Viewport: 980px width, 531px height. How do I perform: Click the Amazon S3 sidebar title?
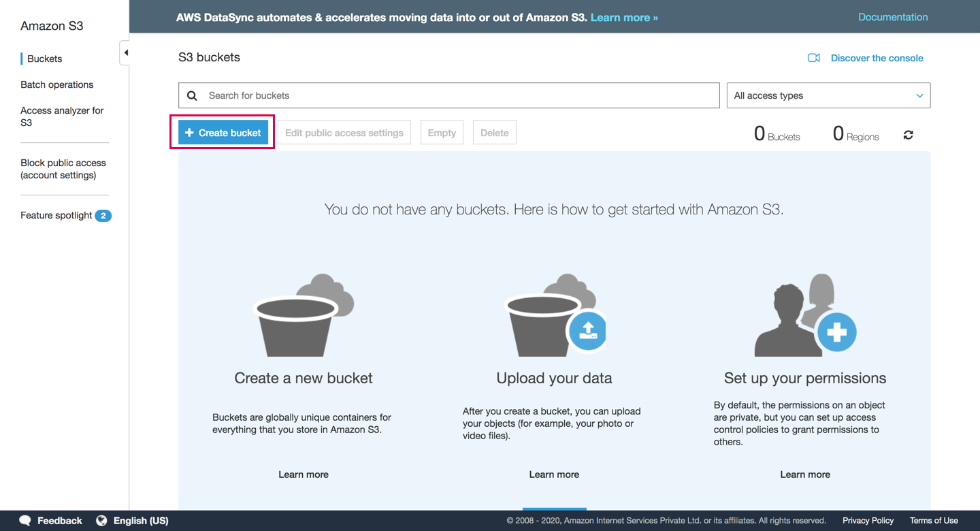pyautogui.click(x=52, y=26)
